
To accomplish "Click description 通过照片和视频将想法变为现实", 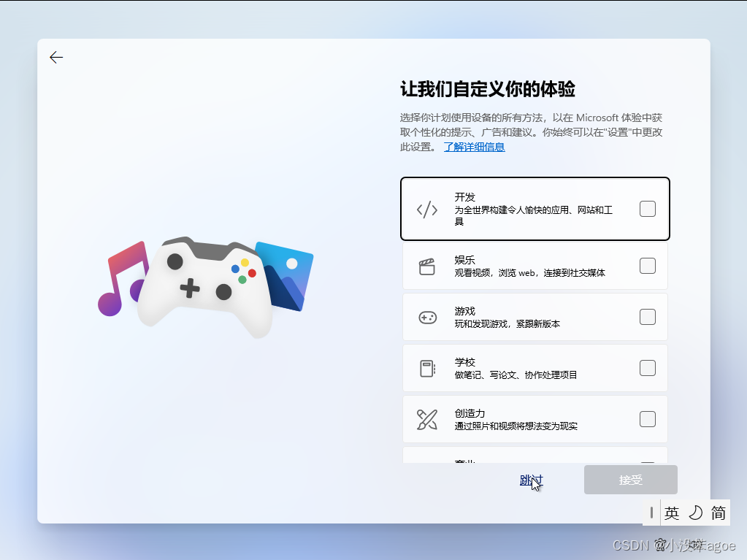I will [x=516, y=426].
